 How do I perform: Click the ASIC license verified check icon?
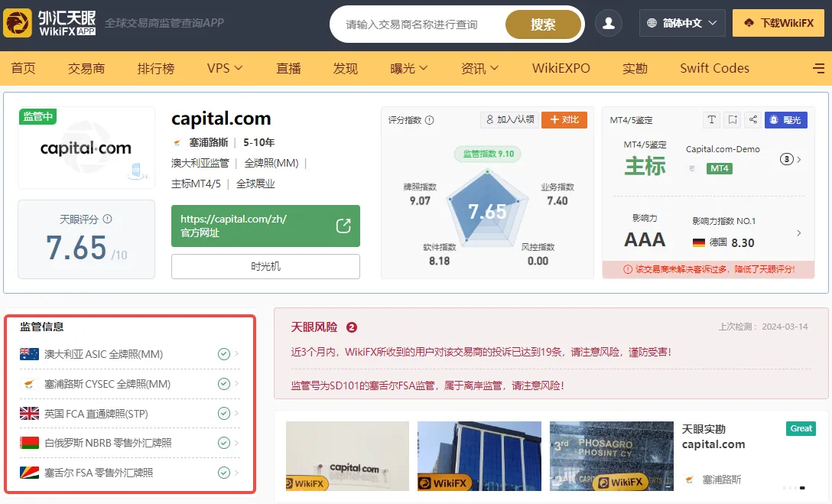(x=224, y=354)
